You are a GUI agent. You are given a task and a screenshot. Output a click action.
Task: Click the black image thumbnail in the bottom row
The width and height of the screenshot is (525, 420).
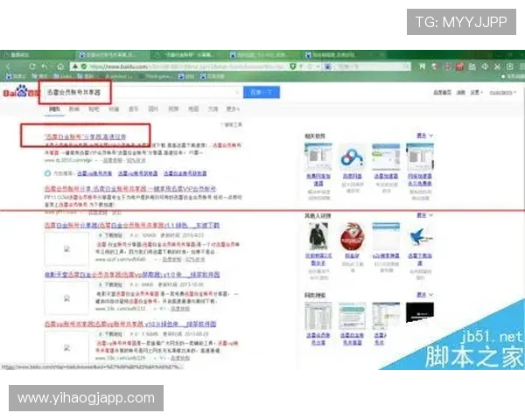point(420,312)
